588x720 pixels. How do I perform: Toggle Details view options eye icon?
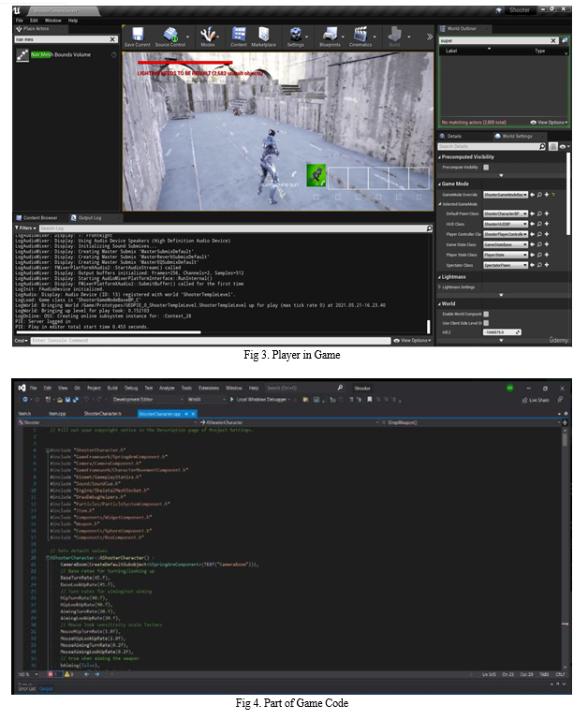coord(564,146)
